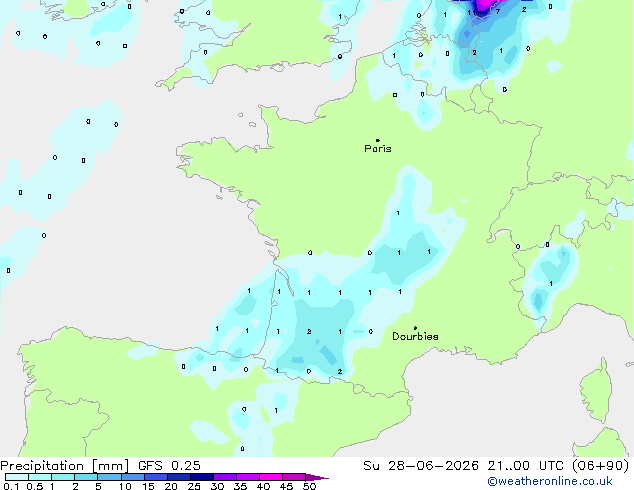The width and height of the screenshot is (634, 490).
Task: Click the '7' precipitation value on map
Action: [x=498, y=11]
